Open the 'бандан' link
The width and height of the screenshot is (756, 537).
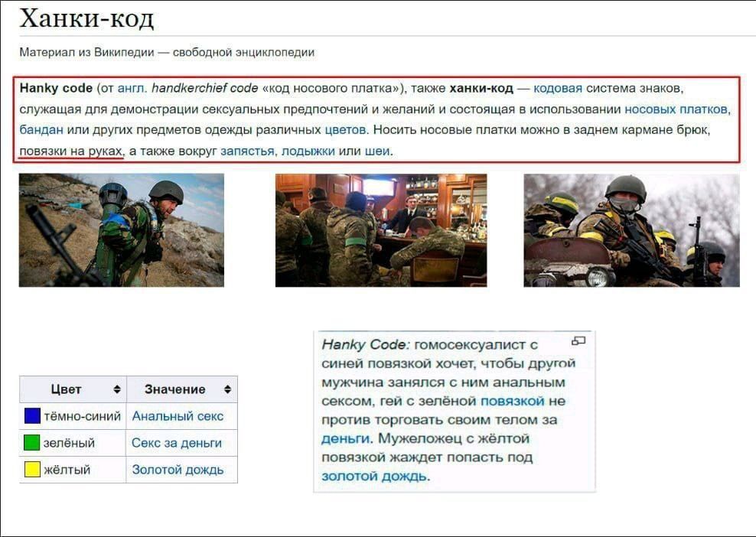(x=41, y=129)
